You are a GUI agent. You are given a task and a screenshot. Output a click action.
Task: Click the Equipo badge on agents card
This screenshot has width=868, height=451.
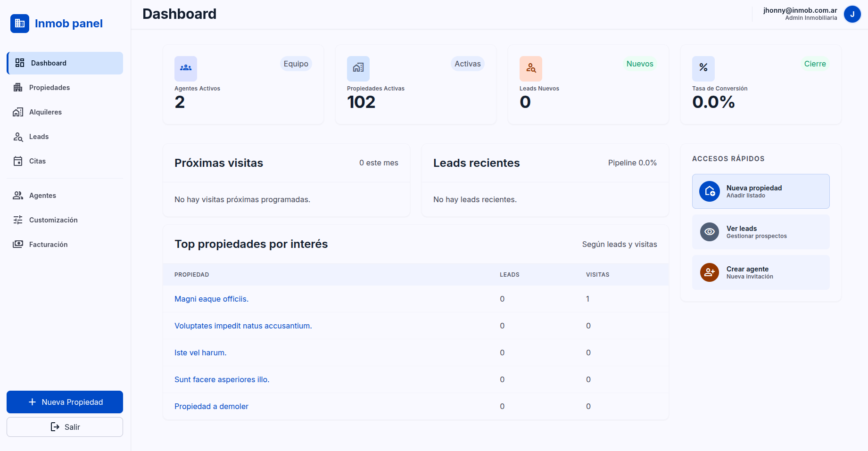click(x=296, y=64)
